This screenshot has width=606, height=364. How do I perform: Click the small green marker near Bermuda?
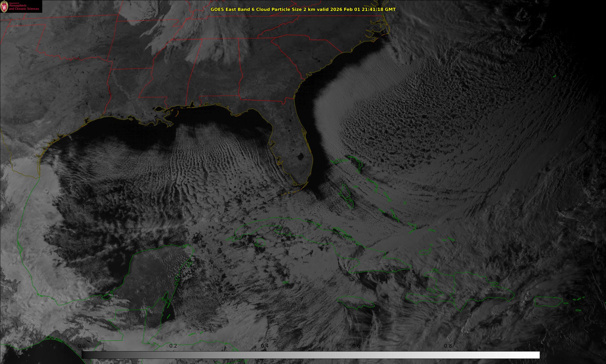[x=554, y=76]
